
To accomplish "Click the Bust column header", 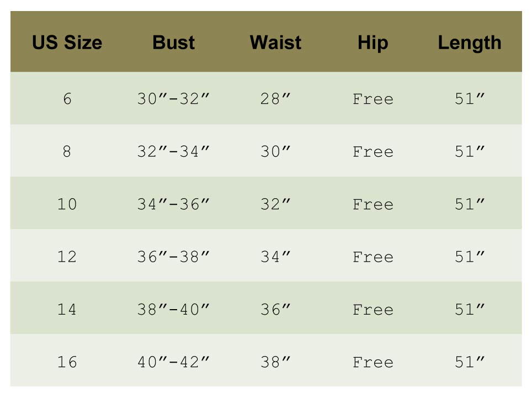I will [x=173, y=43].
